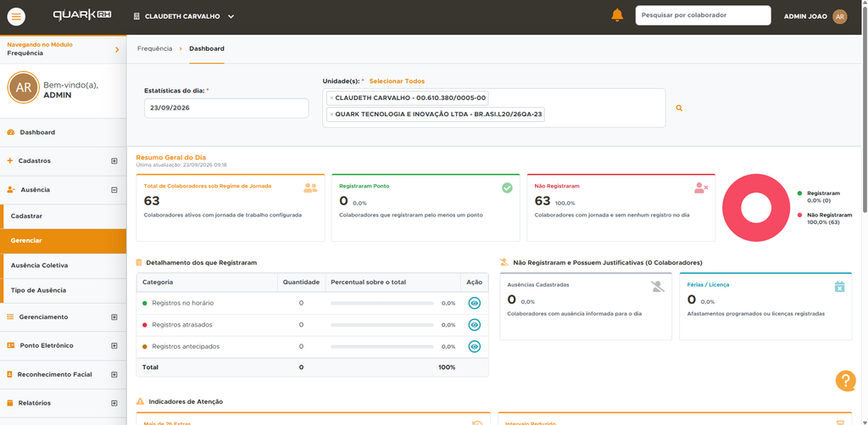Image resolution: width=868 pixels, height=425 pixels.
Task: Click the calendar icon on Férias / Licença card
Action: tap(840, 287)
